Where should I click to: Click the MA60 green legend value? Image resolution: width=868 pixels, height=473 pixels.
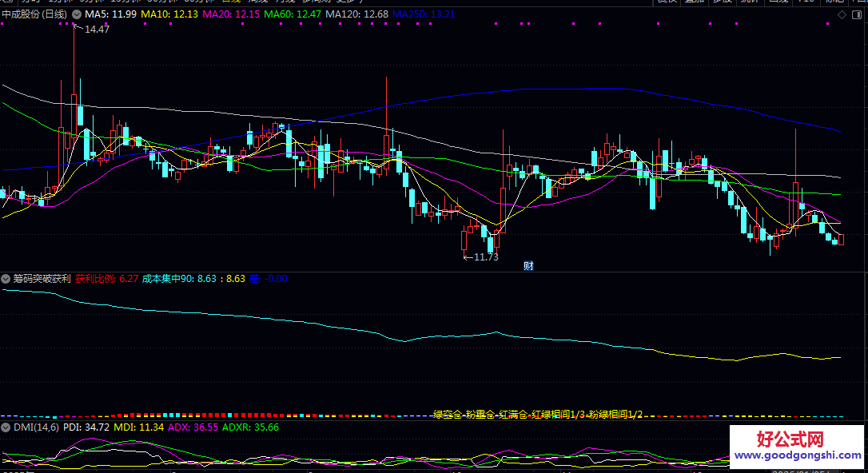[293, 14]
